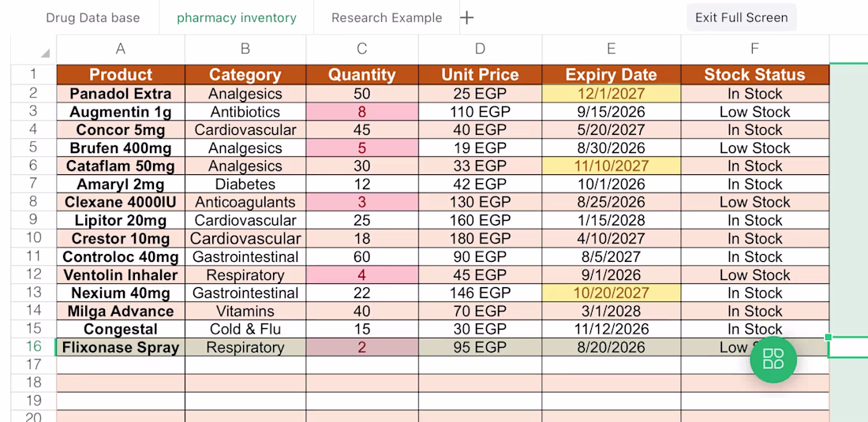Select the Nexium 40mg cell
The height and width of the screenshot is (422, 868).
click(121, 293)
